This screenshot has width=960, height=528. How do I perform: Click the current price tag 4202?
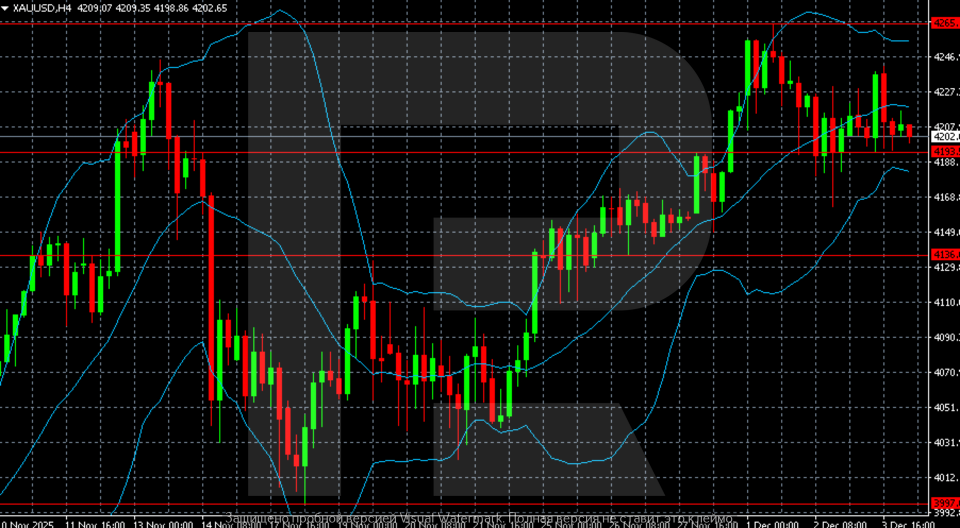[944, 136]
